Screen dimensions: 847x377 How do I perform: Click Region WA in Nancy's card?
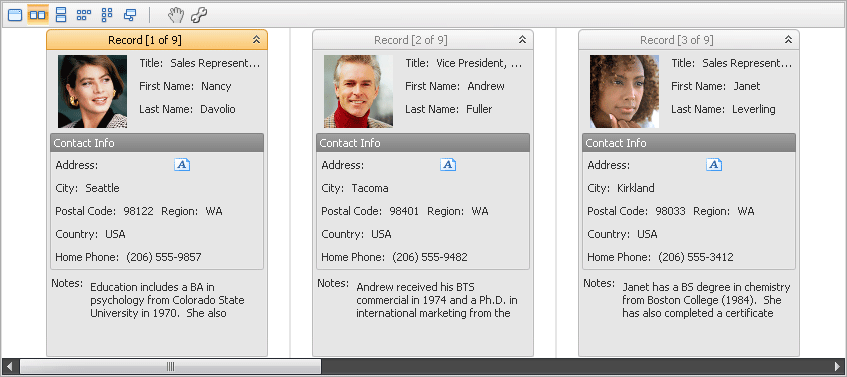[x=214, y=211]
